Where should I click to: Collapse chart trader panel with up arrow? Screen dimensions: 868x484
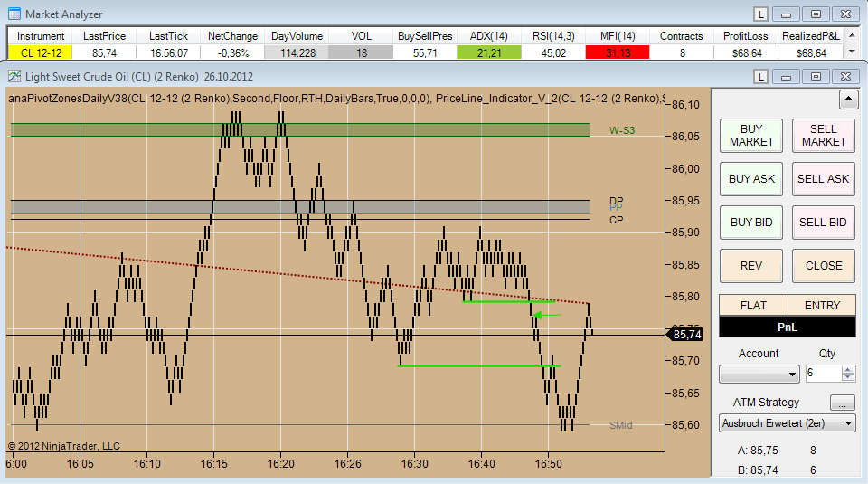click(x=848, y=100)
